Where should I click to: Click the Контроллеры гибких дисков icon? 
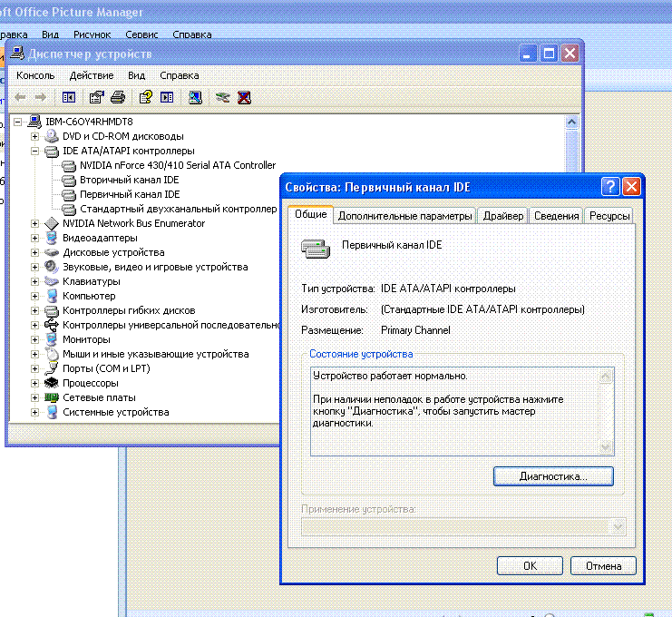[52, 310]
